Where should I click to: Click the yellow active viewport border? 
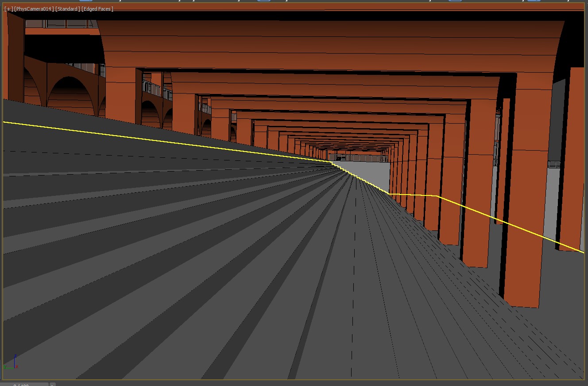tap(294, 3)
